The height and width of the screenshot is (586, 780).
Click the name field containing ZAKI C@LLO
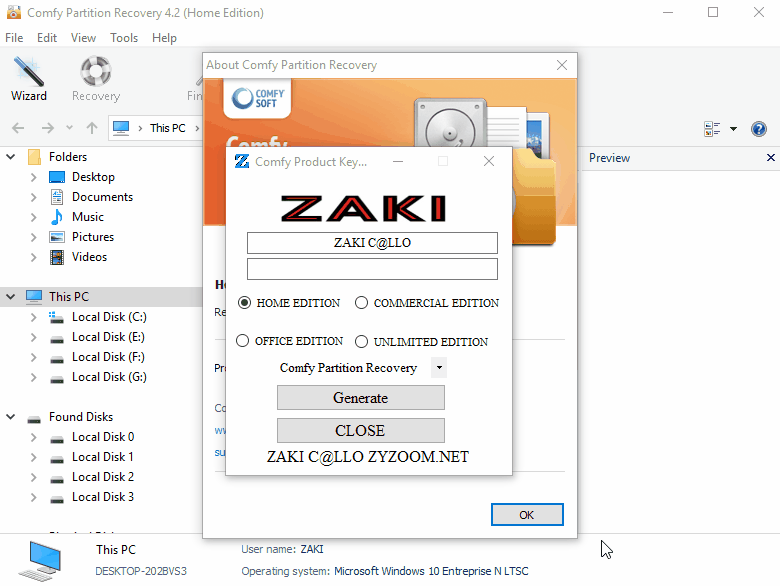coord(372,243)
